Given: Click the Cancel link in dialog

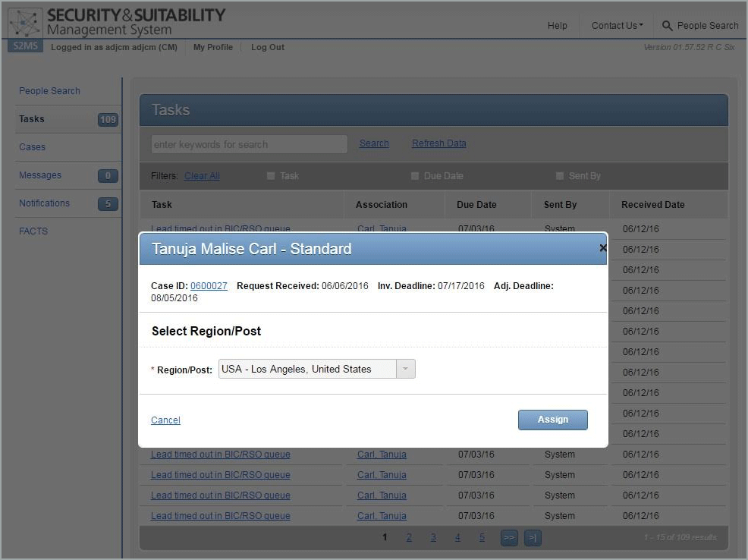Looking at the screenshot, I should click(x=165, y=420).
